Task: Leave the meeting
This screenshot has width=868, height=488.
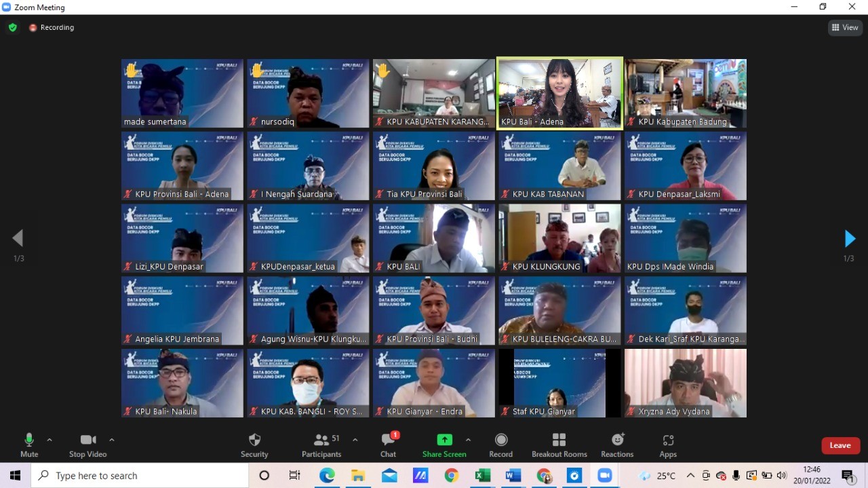Action: (x=840, y=445)
